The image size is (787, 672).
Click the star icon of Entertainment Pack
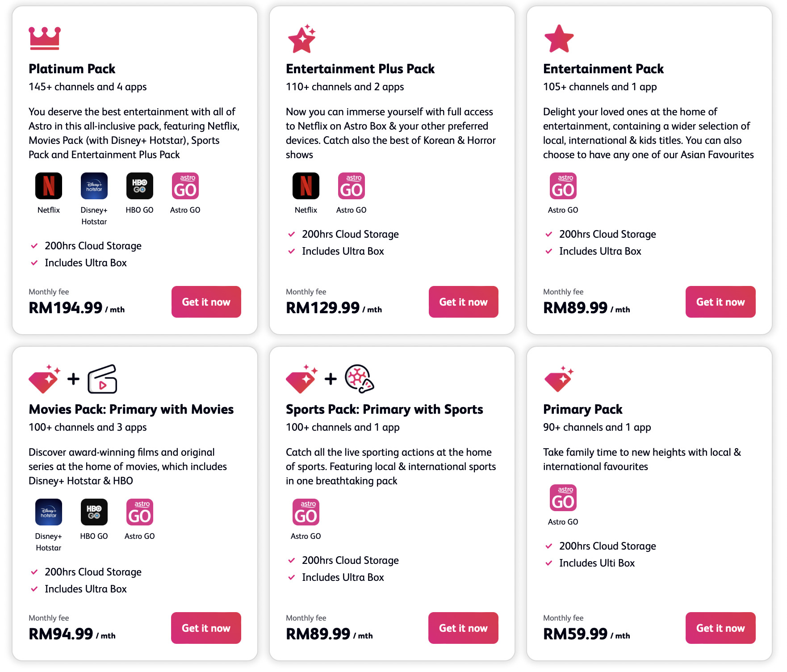(559, 39)
